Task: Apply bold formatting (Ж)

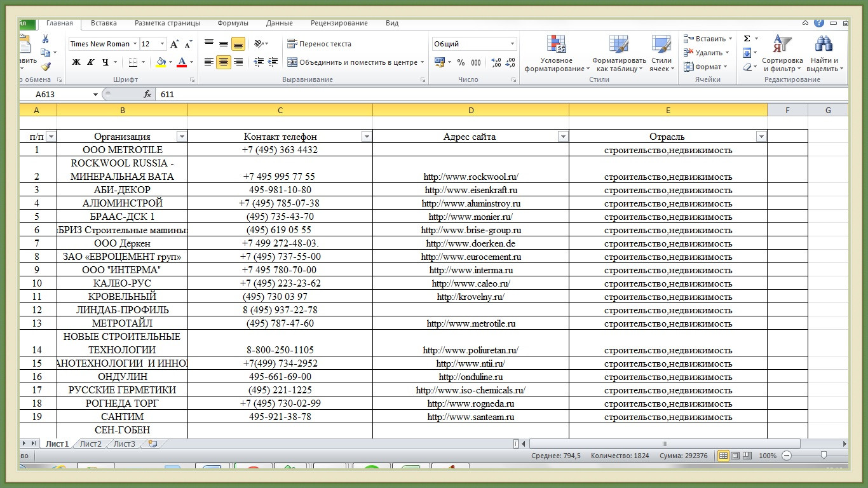Action: 76,62
